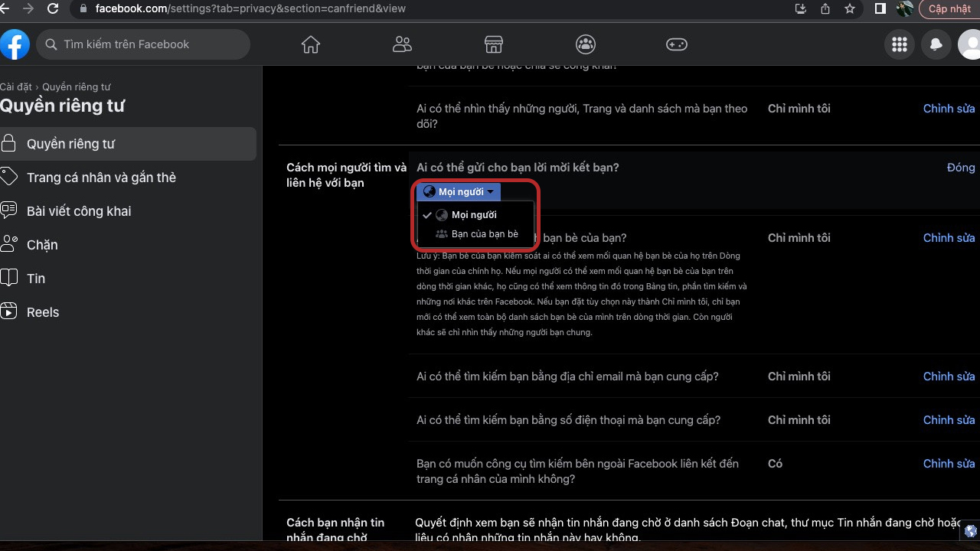Choose Bạn của bạn bè option
Screen dimensions: 980x551
point(474,234)
